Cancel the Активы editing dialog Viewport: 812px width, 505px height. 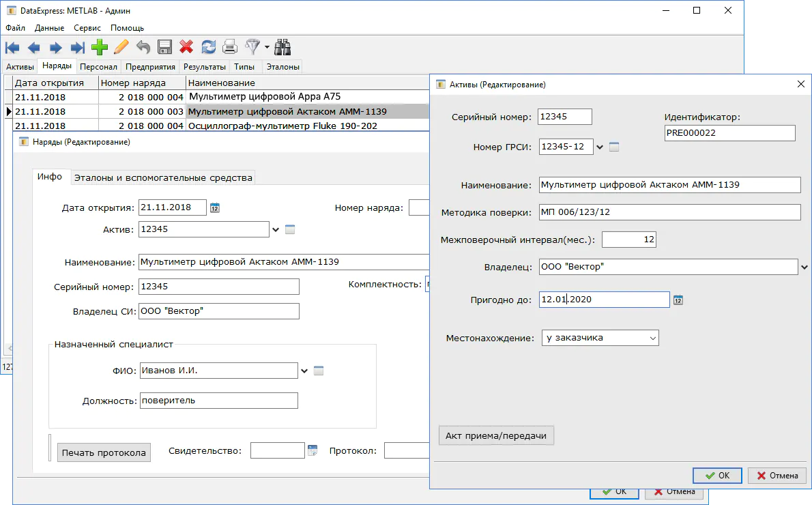coord(777,476)
